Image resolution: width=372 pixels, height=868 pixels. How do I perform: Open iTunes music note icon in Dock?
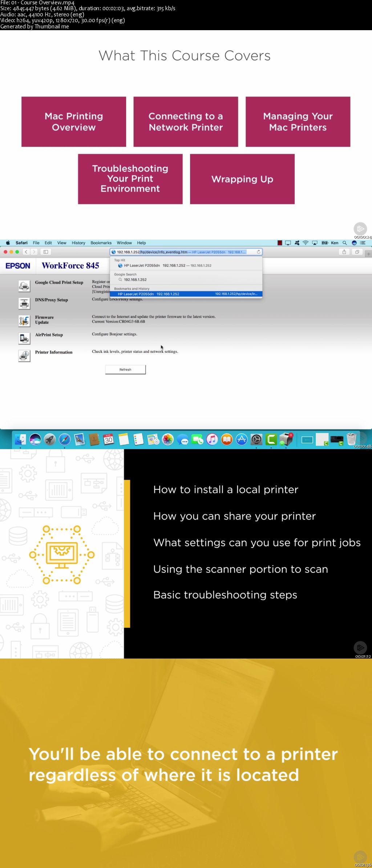pyautogui.click(x=212, y=440)
